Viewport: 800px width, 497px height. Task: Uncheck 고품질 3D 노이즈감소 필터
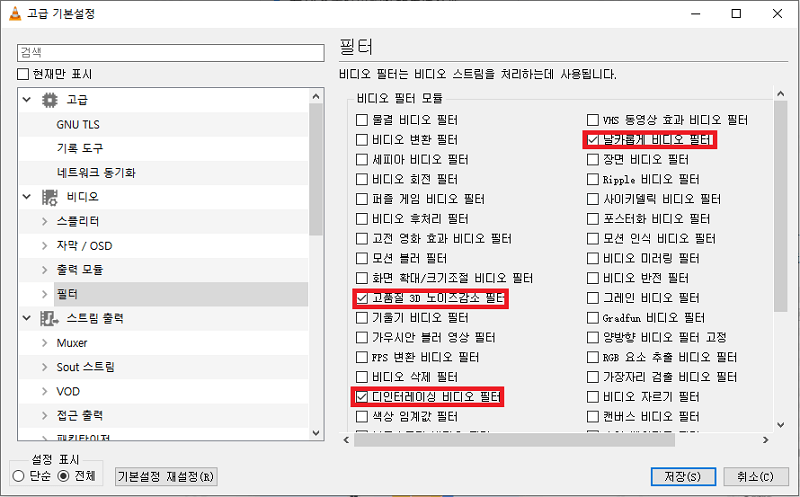click(362, 298)
